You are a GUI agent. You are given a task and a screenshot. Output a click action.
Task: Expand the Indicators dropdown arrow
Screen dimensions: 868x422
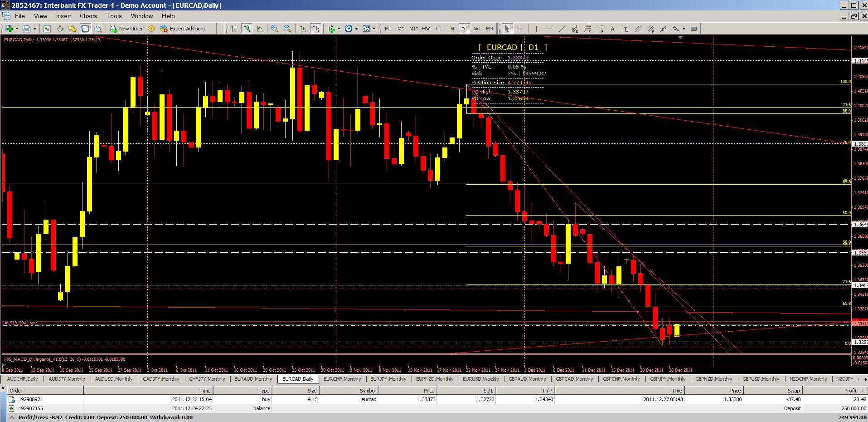[x=339, y=29]
